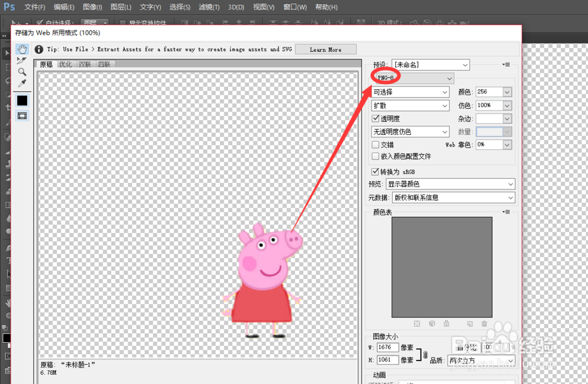This screenshot has height=384, width=588.
Task: Click the Learn More button
Action: tap(326, 49)
